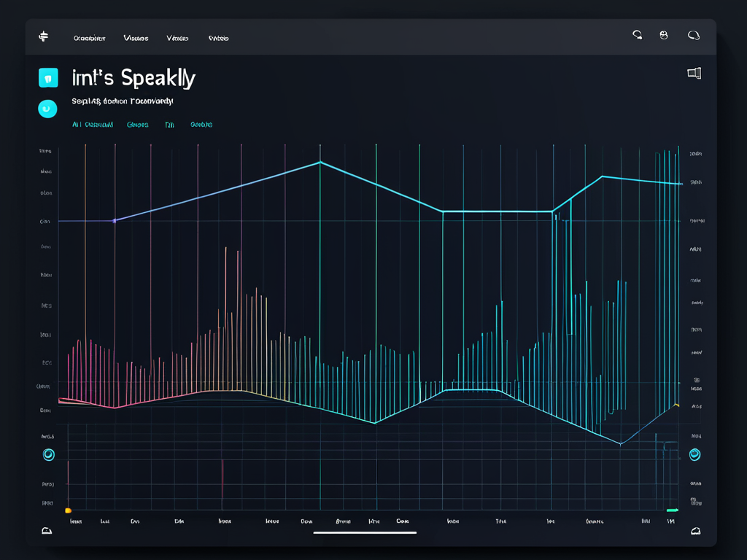Click the yellow marker at timeline start
The image size is (747, 560).
[68, 510]
